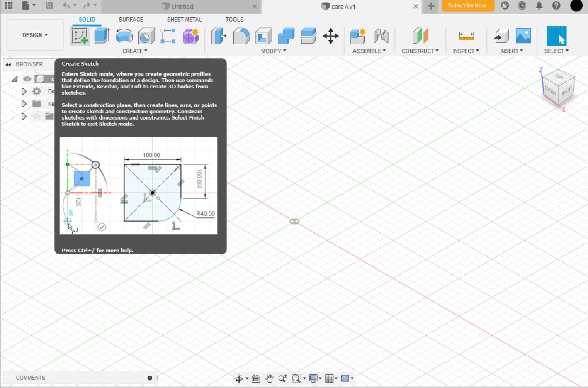Expand the ASSEMBLE dropdown menu

369,51
